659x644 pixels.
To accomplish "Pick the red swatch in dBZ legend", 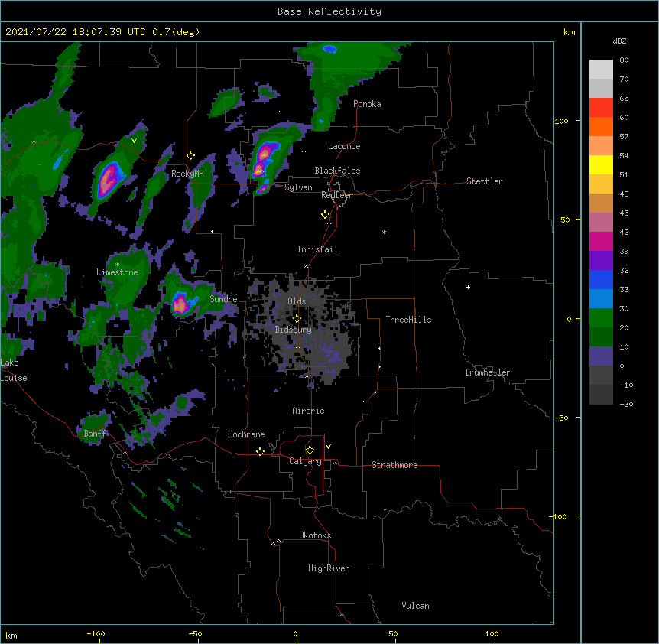I will [601, 107].
